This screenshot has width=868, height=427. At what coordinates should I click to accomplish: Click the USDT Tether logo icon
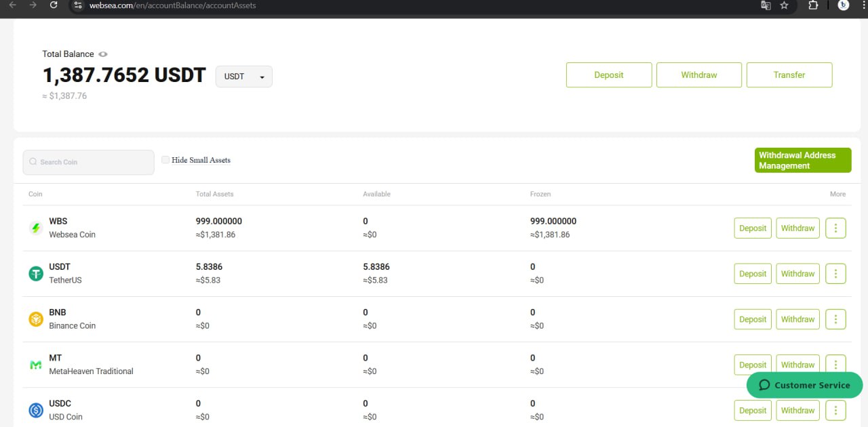pyautogui.click(x=36, y=273)
